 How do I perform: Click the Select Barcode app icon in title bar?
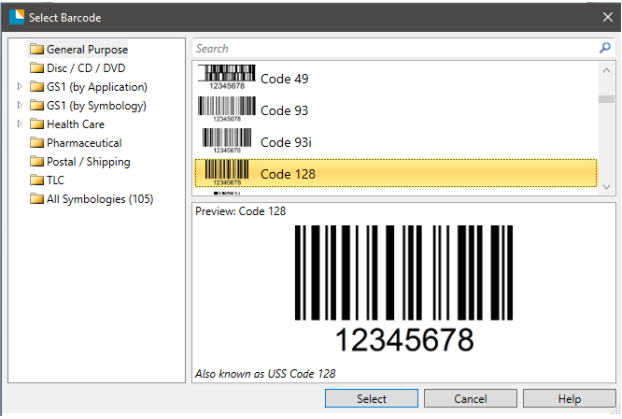(17, 17)
